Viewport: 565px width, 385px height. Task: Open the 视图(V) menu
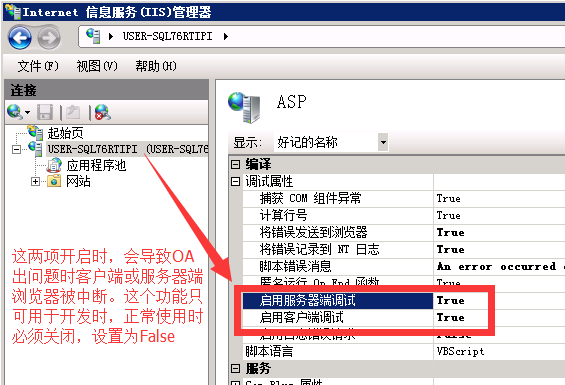tap(97, 66)
